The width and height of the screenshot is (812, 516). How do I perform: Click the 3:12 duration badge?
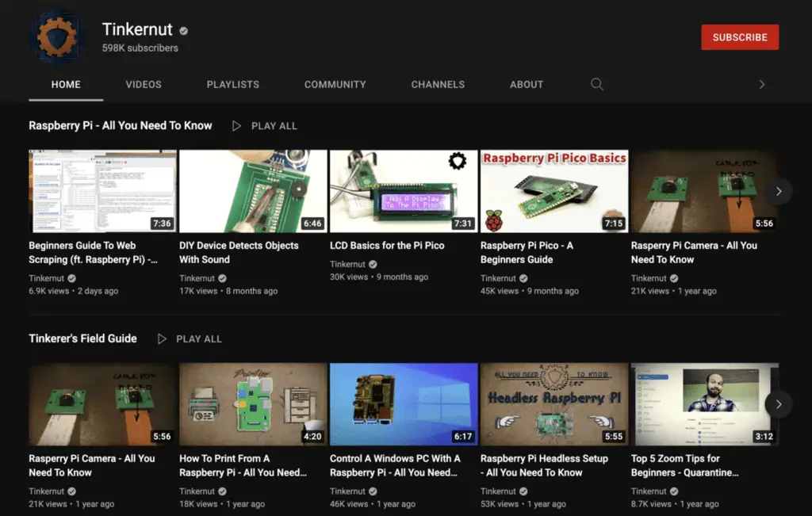click(x=764, y=436)
